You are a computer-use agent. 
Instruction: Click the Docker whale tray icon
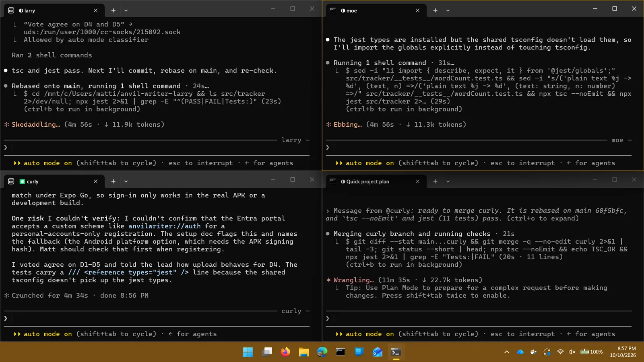point(533,352)
